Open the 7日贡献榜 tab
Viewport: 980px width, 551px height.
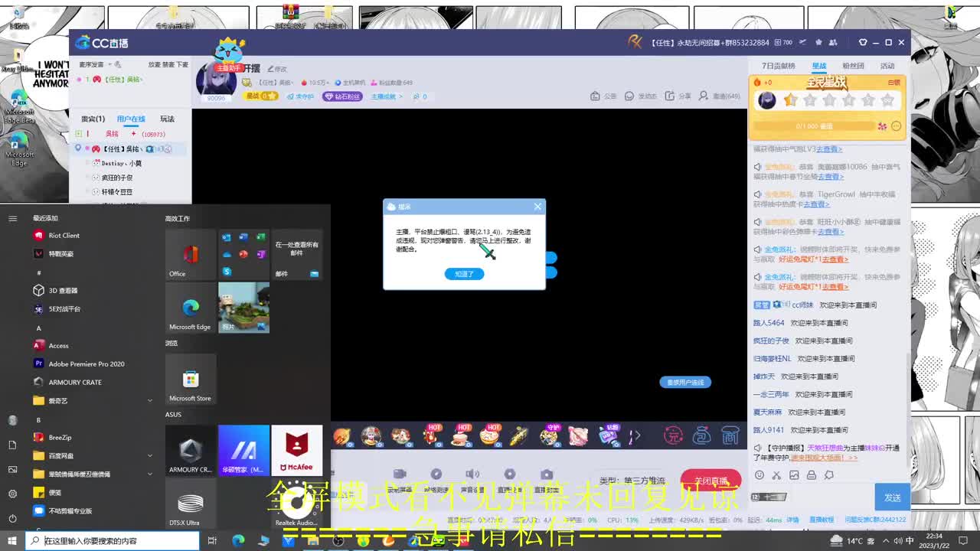(x=778, y=66)
